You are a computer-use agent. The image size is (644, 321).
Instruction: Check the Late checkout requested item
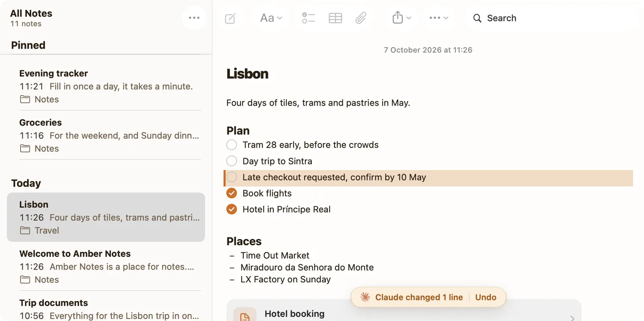click(x=231, y=177)
